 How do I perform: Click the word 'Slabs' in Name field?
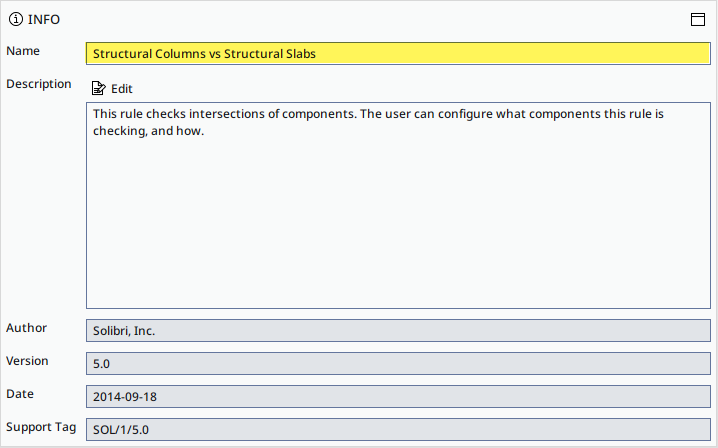301,54
